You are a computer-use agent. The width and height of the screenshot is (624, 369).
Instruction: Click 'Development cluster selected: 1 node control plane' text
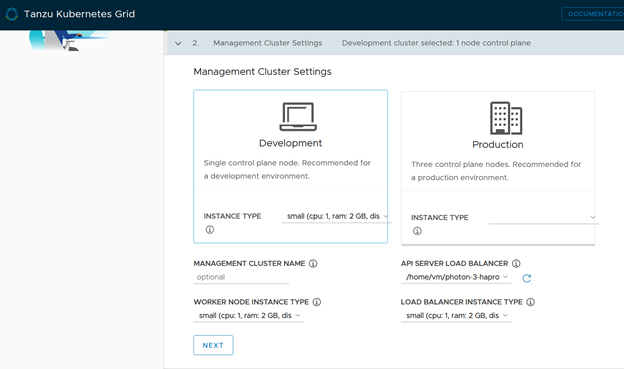436,43
